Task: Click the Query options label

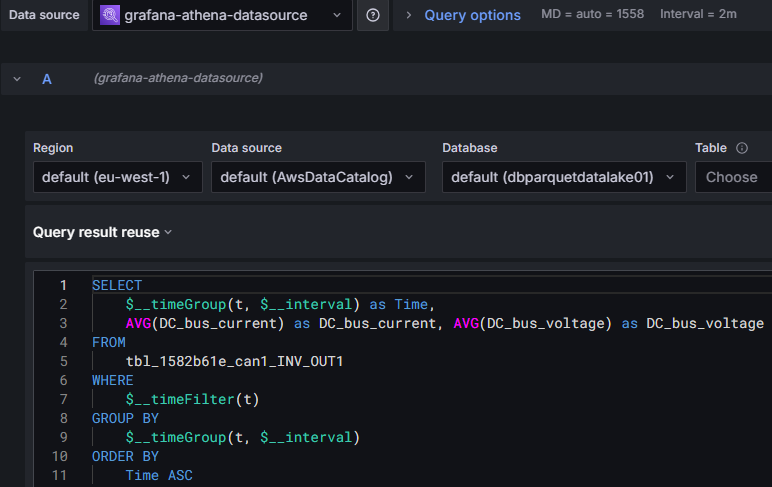Action: [472, 15]
